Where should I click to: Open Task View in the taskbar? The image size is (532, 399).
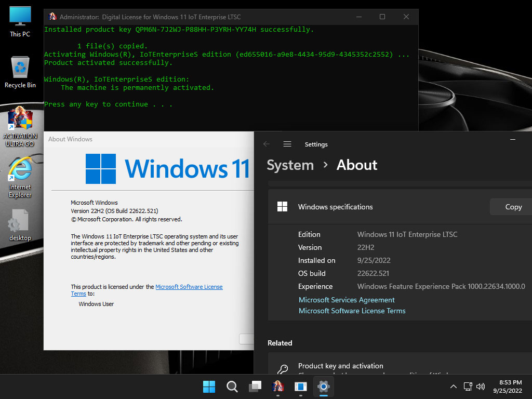coord(255,387)
